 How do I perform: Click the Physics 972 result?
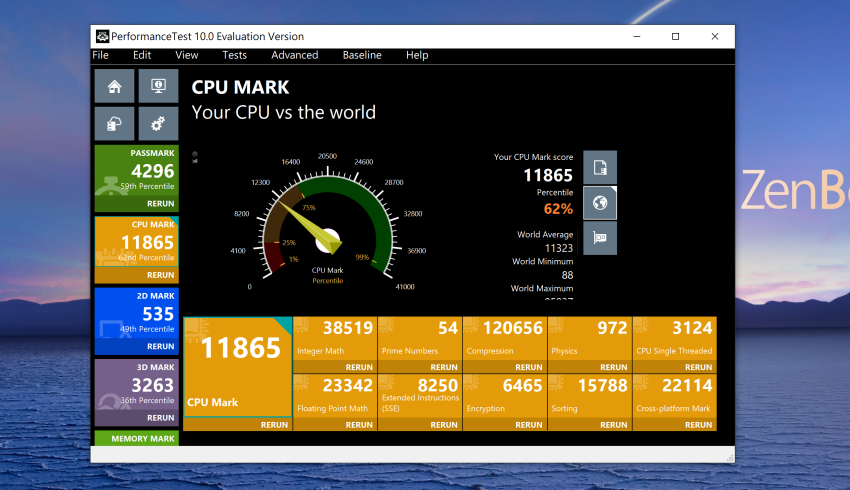590,339
